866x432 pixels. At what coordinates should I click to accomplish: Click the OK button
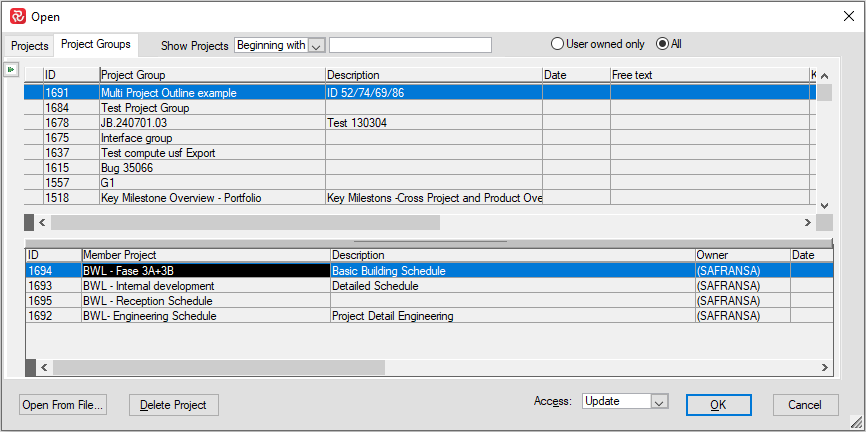(718, 405)
